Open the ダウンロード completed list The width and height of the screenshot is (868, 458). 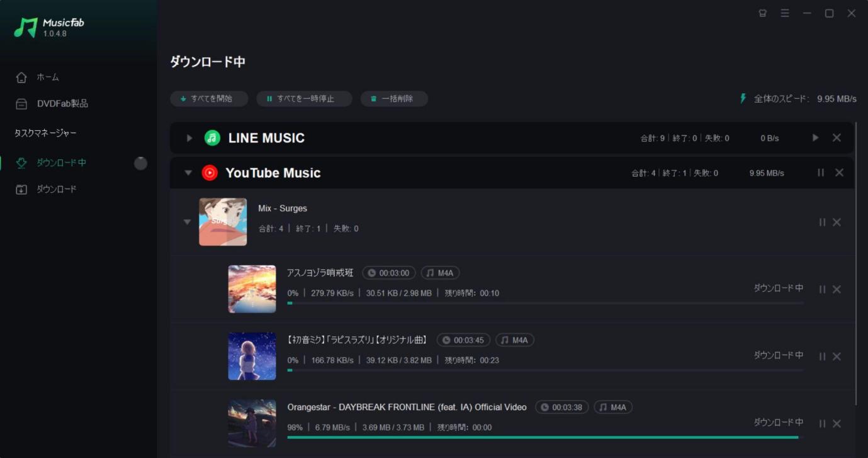[46, 189]
